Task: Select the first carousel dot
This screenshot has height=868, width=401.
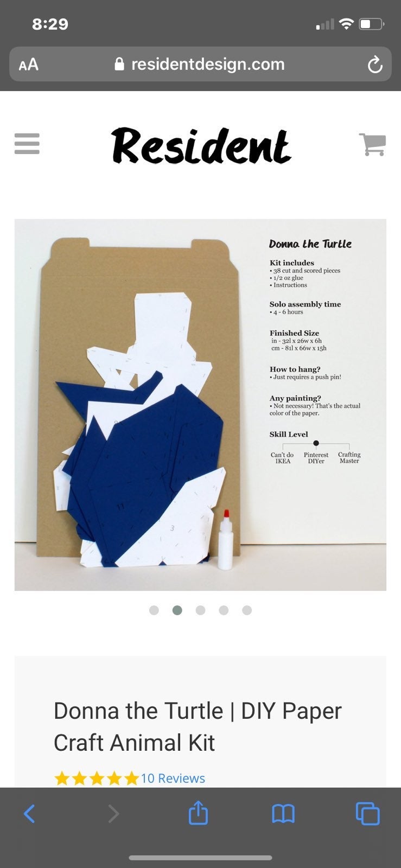Action: tap(154, 610)
